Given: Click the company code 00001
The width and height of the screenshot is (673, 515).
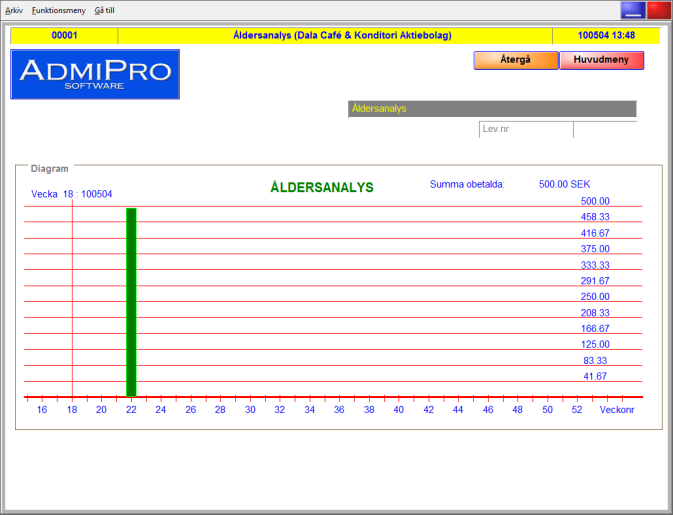Looking at the screenshot, I should point(64,36).
